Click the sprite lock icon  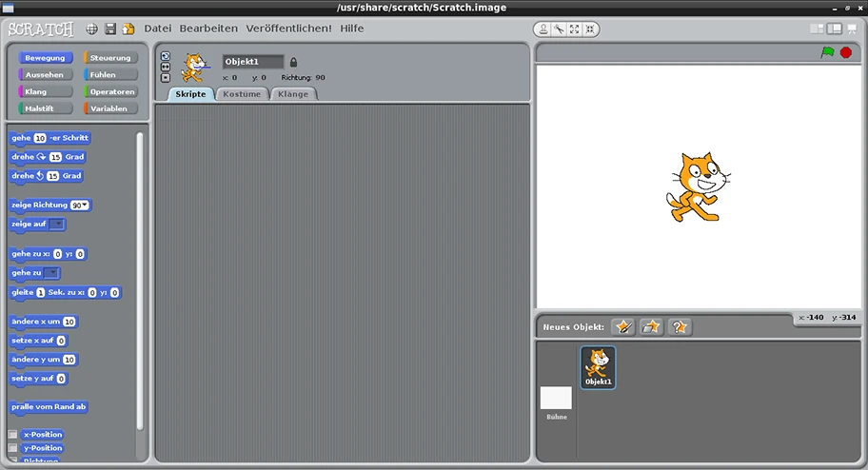[293, 62]
